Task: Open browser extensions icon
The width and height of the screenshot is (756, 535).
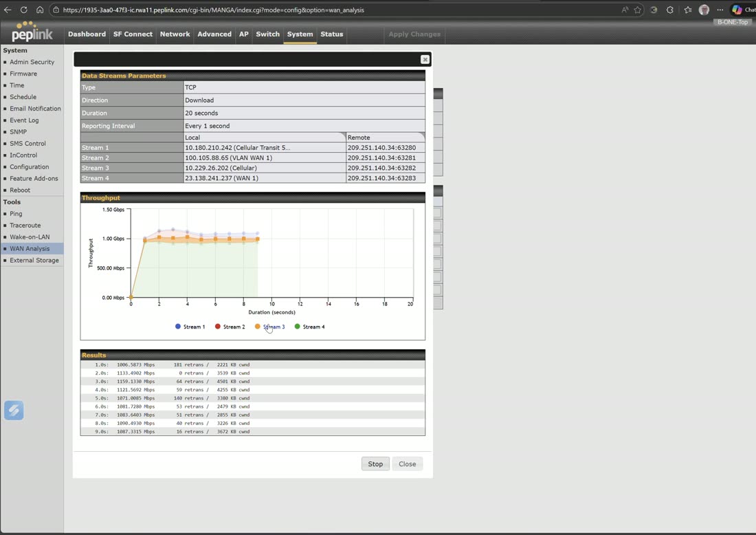Action: pos(670,10)
